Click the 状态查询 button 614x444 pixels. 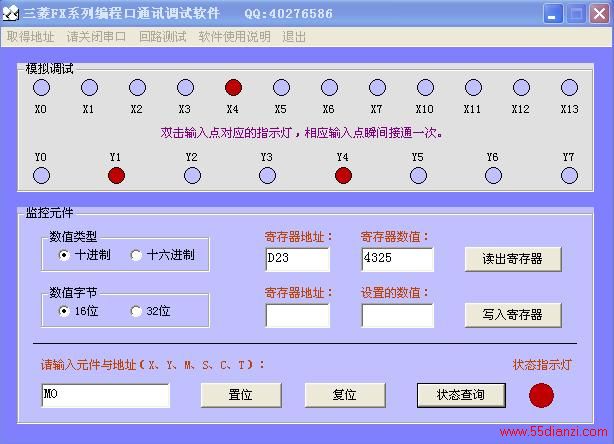(x=461, y=395)
